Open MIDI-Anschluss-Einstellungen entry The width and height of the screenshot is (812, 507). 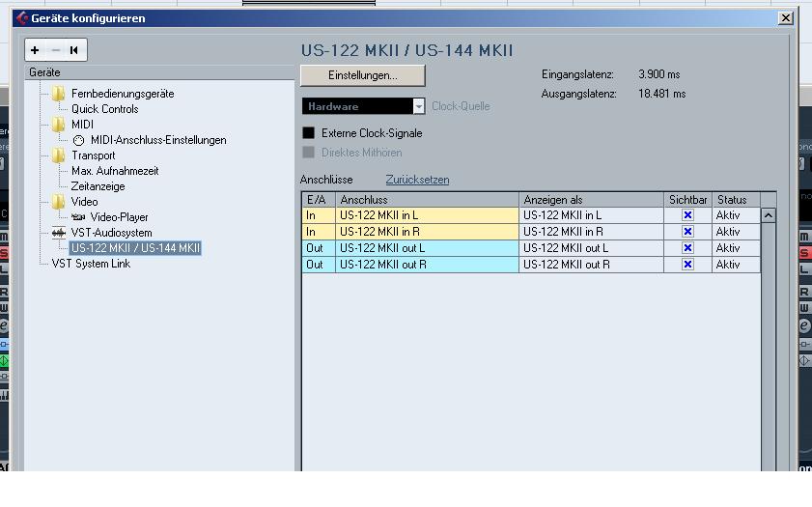158,140
